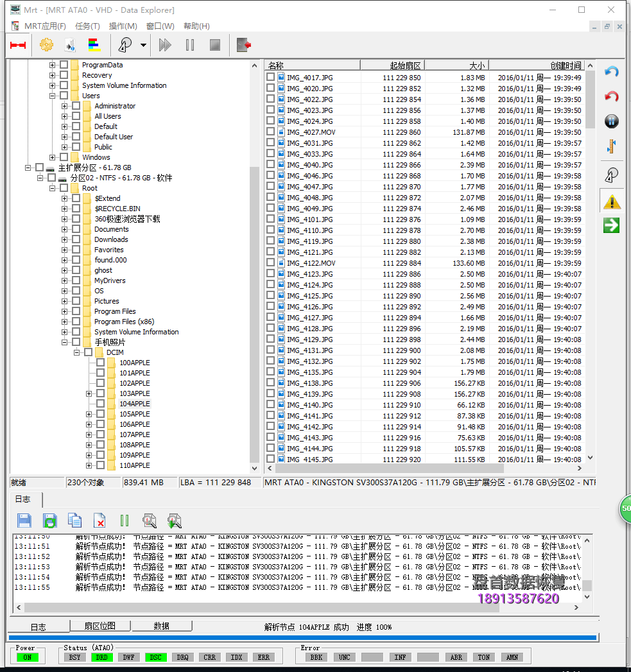This screenshot has height=672, width=631.
Task: Select the 106APPLE folder in tree
Action: (135, 424)
